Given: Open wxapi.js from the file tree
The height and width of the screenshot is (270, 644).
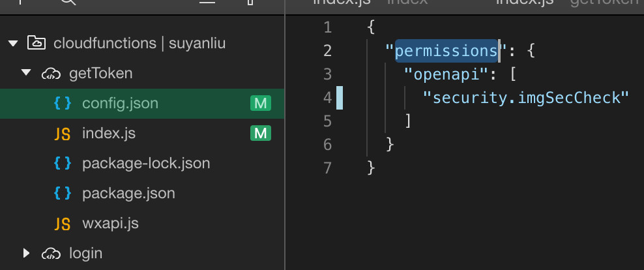Looking at the screenshot, I should point(110,224).
